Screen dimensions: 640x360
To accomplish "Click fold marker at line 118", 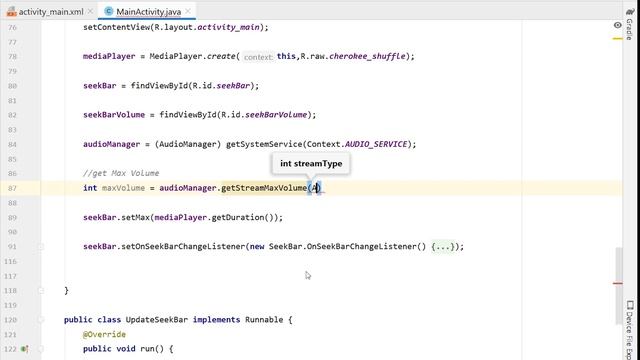I will tap(40, 291).
